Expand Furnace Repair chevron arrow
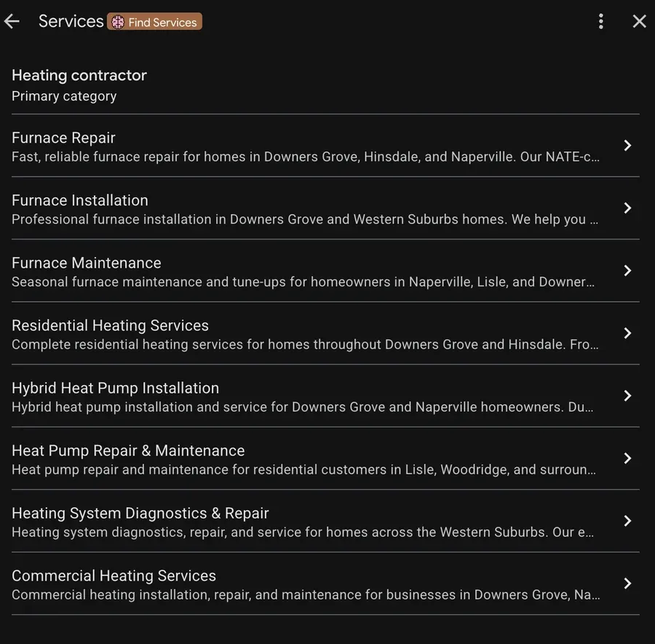Image resolution: width=655 pixels, height=644 pixels. (x=627, y=146)
